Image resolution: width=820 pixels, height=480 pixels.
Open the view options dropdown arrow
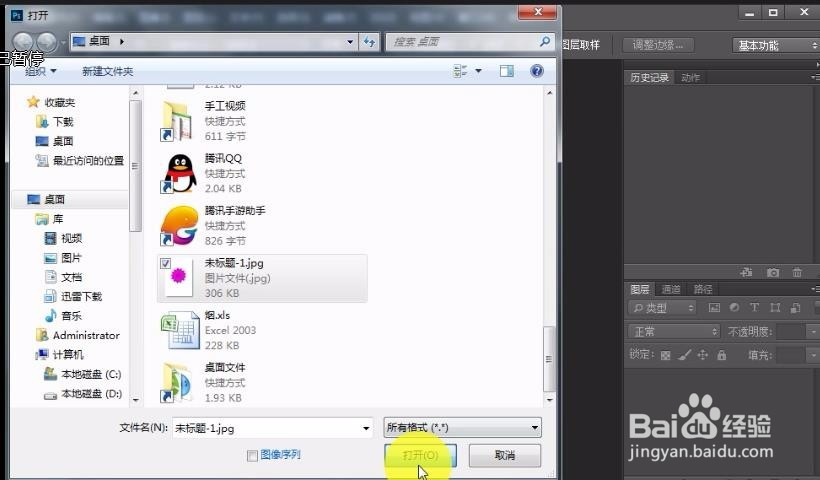tap(478, 71)
